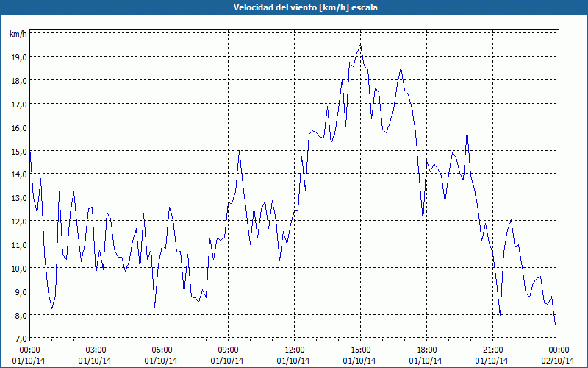Click the '7,0' y-axis tick label
Viewport: 588px width, 368px height.
pos(21,339)
